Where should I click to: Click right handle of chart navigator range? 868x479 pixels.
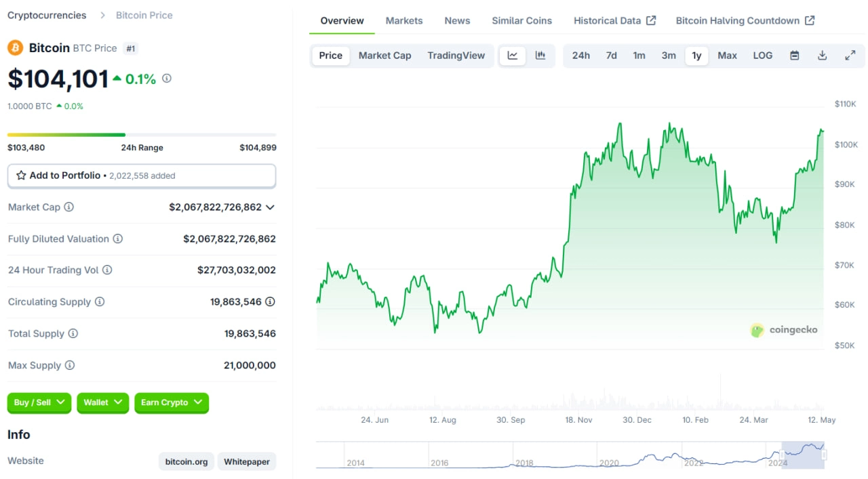pos(825,455)
